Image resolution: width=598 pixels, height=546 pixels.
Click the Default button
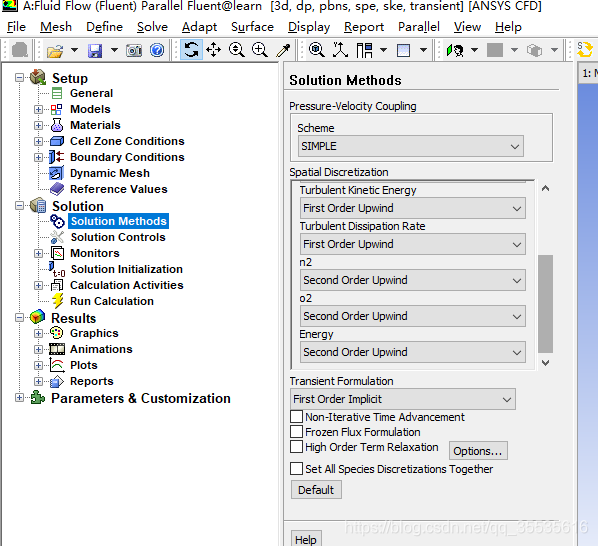pyautogui.click(x=316, y=490)
